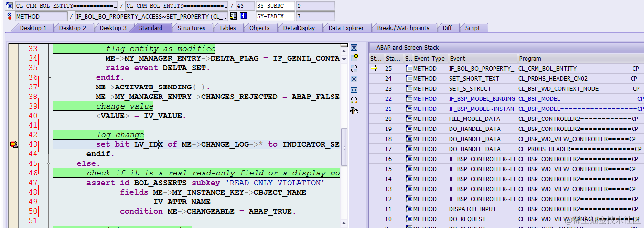Open the Break./Watchpoints tab
This screenshot has height=228, width=644.
coord(404,28)
